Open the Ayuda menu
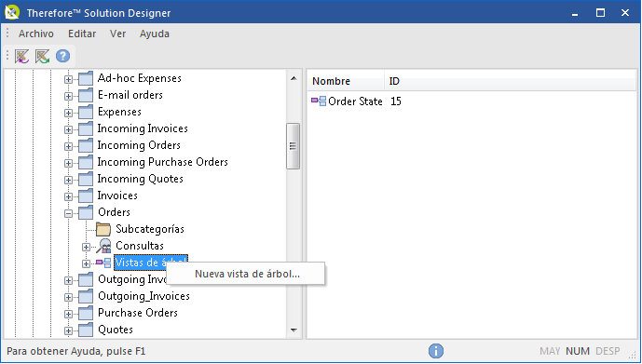The height and width of the screenshot is (364, 642). pyautogui.click(x=155, y=34)
